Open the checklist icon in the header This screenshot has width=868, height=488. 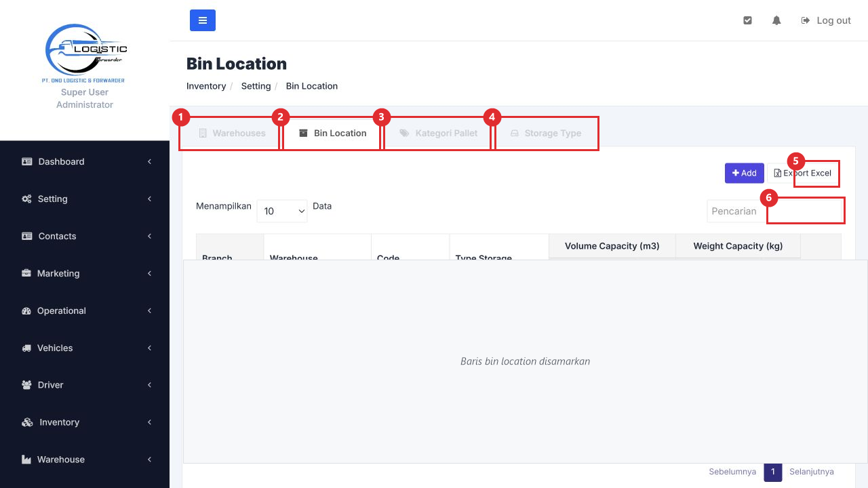click(x=747, y=20)
